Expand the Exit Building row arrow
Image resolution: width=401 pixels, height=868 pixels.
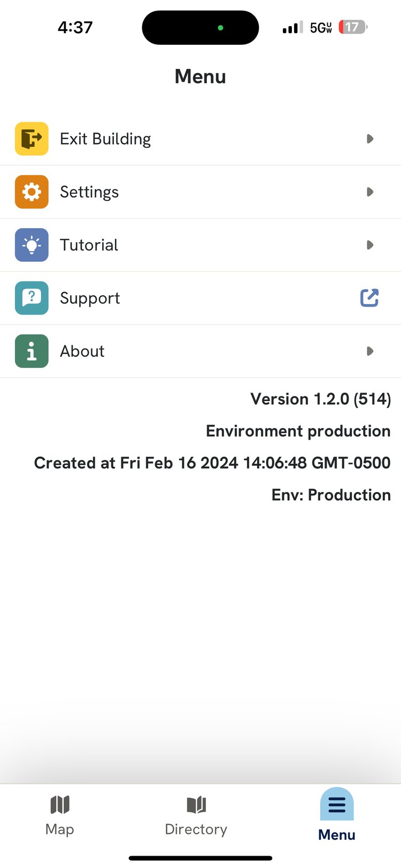[369, 139]
